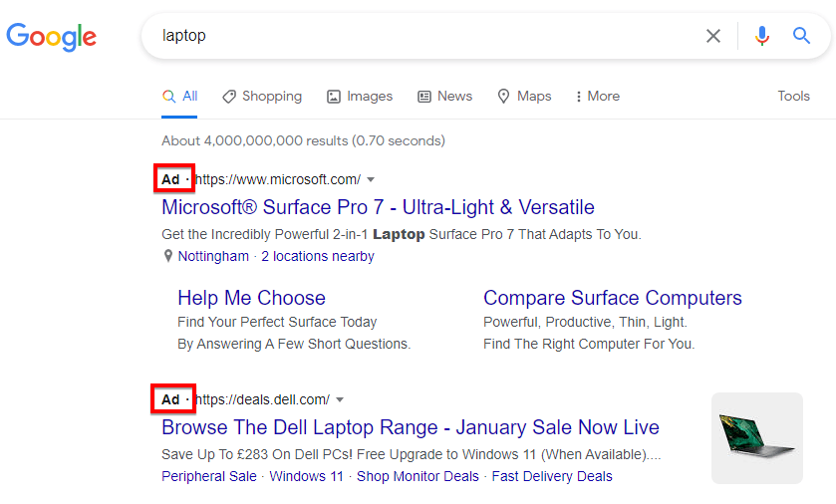This screenshot has width=836, height=504.
Task: Open Microsoft Surface Pro 7 ad link
Action: tap(378, 207)
